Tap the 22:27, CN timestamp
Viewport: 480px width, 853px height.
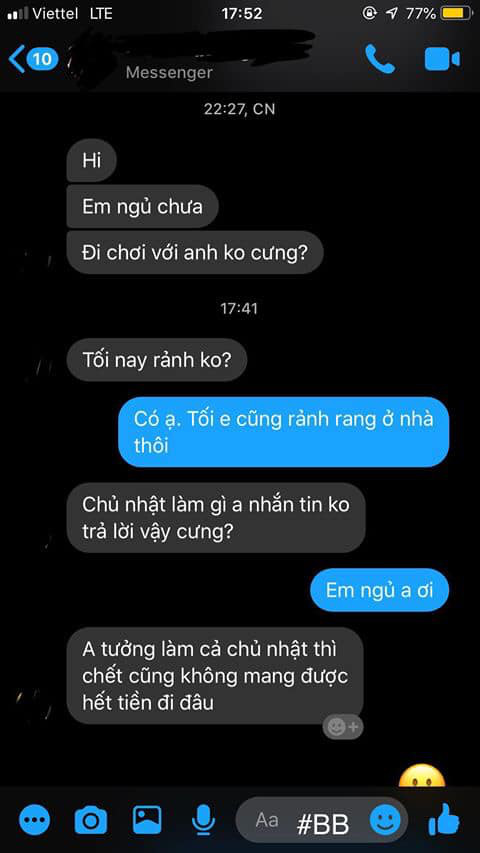point(239,109)
